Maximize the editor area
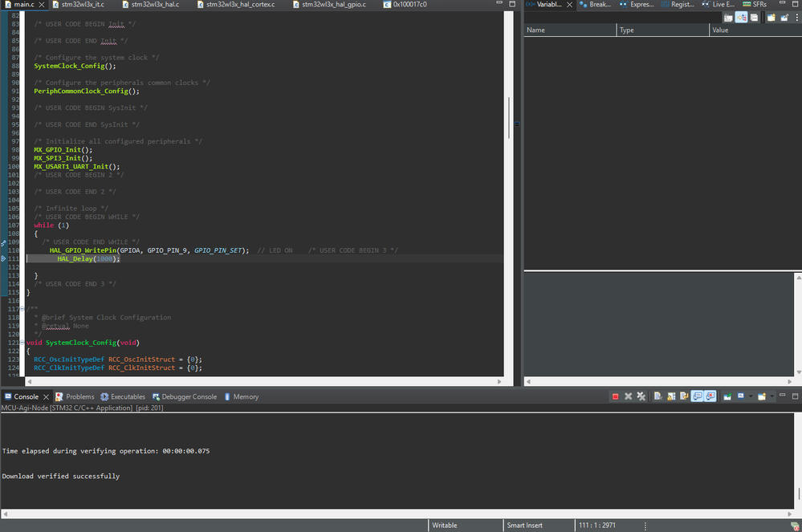This screenshot has width=802, height=532. [x=512, y=3]
